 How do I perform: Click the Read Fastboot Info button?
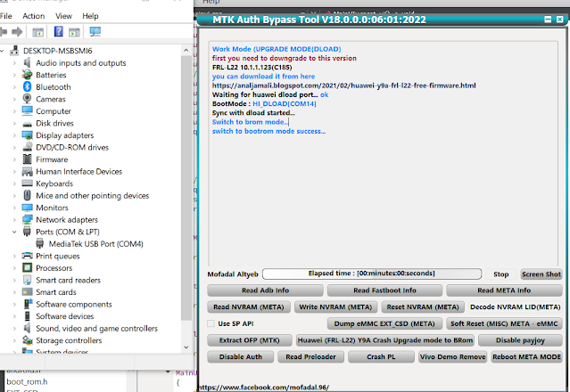384,290
